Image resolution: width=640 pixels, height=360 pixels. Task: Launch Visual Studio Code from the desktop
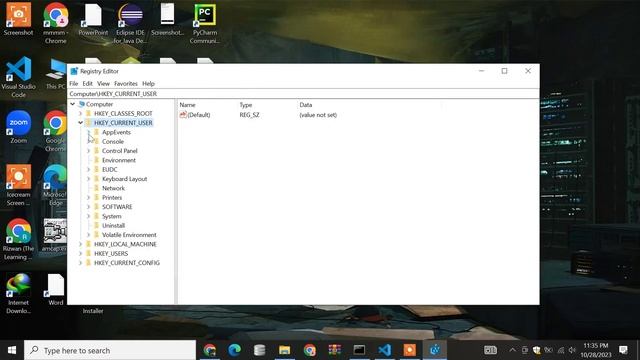click(18, 77)
